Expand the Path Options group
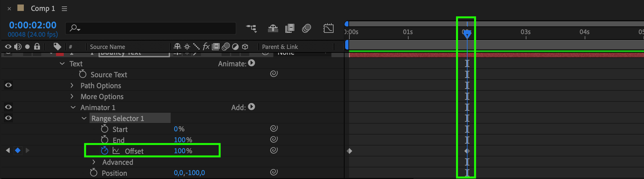This screenshot has height=179, width=644. (72, 86)
